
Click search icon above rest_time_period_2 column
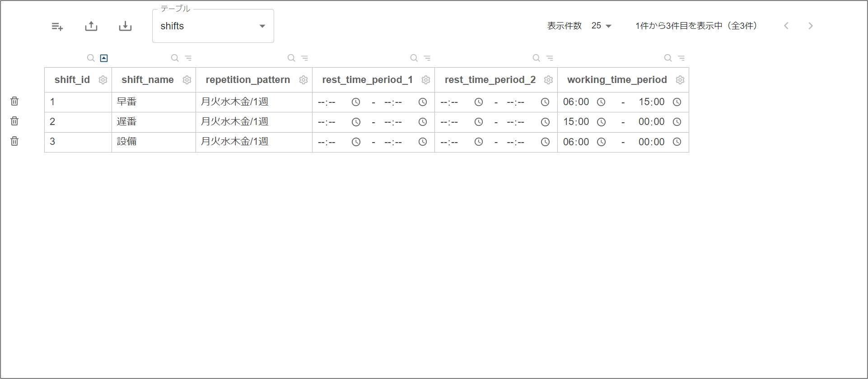pos(536,58)
